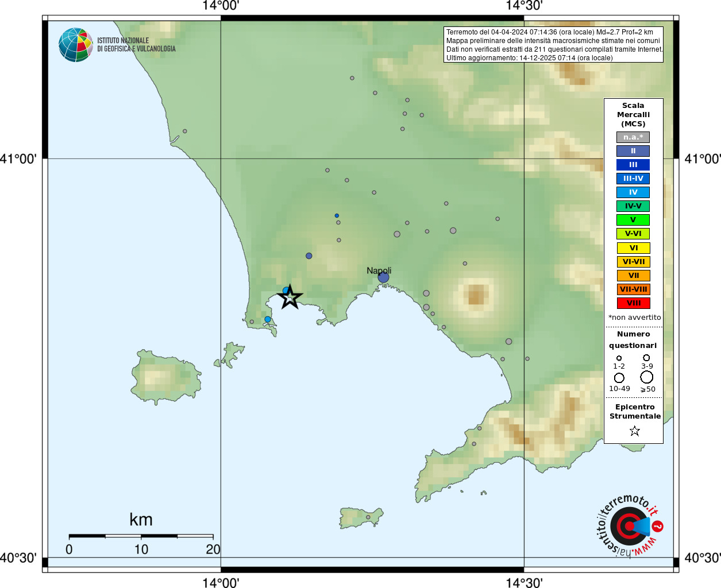Click the earthquake details text box
Screen dimensions: 721x588
[554, 45]
